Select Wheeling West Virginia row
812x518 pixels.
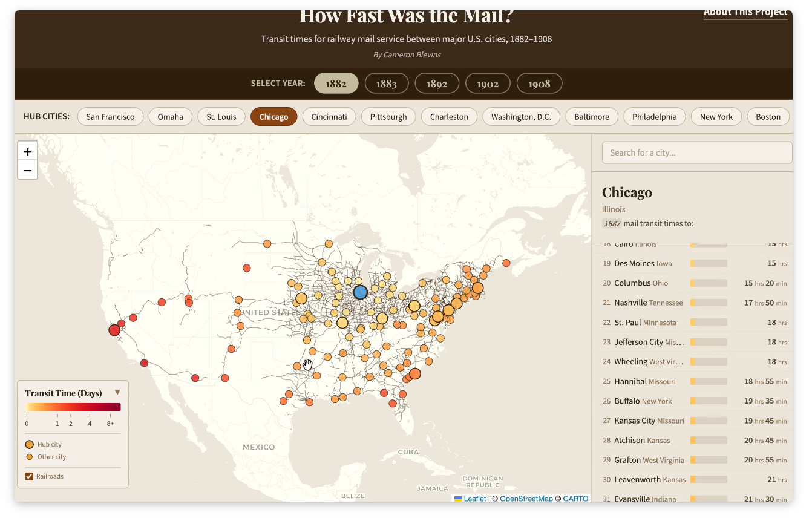(x=693, y=362)
